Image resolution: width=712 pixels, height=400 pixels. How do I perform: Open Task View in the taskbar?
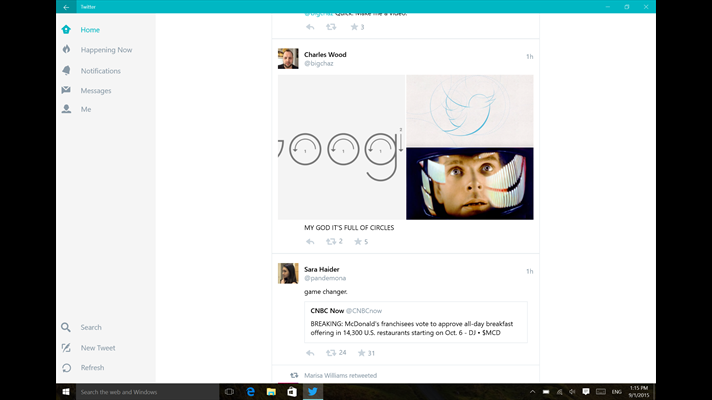pos(229,392)
